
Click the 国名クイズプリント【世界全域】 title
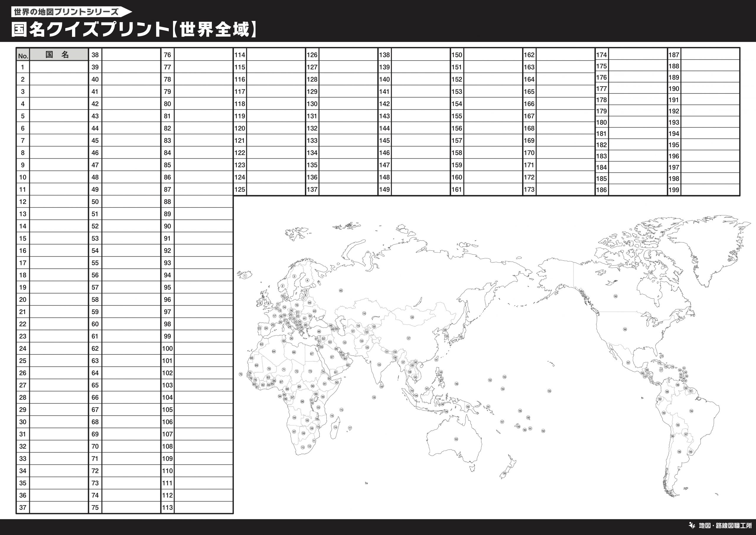134,30
